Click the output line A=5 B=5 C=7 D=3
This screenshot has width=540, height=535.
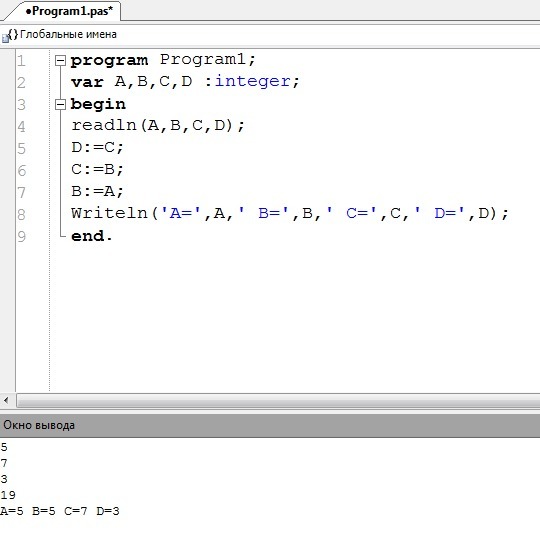pyautogui.click(x=60, y=511)
